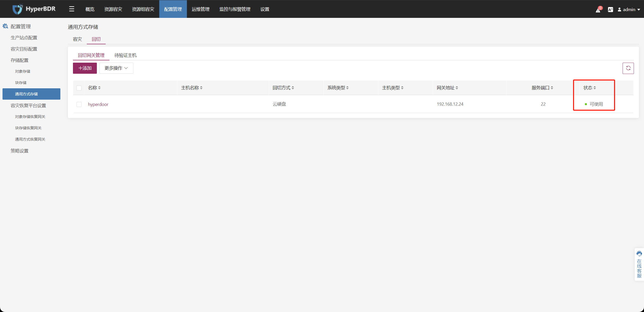Viewport: 644px width, 312px height.
Task: Open the online customer service widget
Action: (x=639, y=264)
